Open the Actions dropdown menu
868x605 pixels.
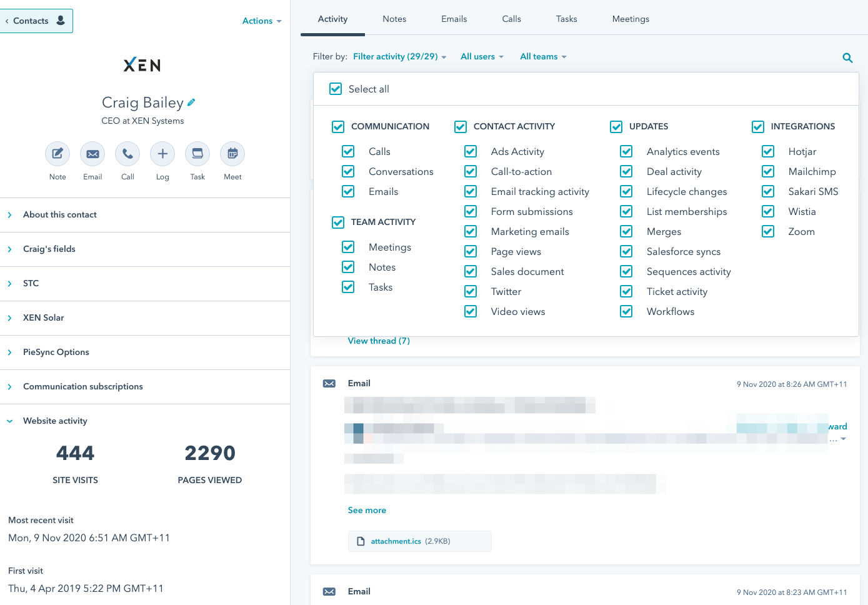(x=262, y=21)
